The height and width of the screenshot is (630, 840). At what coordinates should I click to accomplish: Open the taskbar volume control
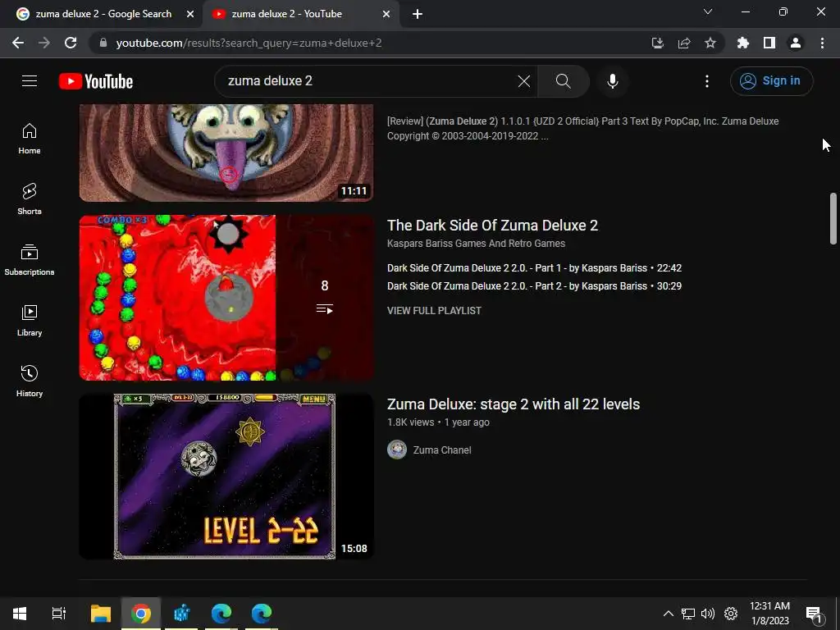point(708,614)
